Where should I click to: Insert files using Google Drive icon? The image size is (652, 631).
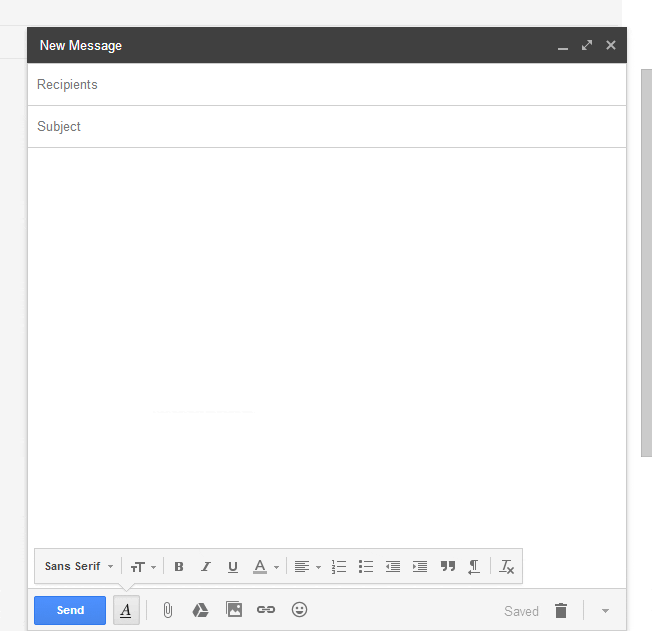coord(201,610)
